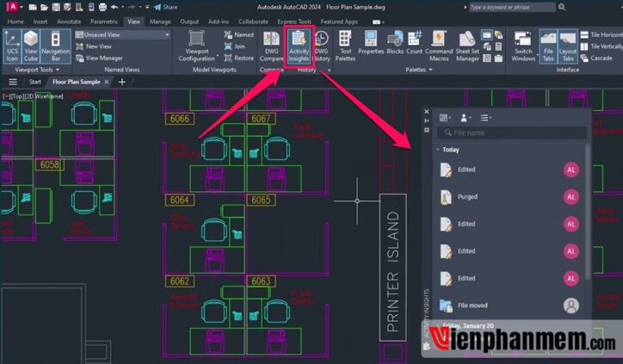Image resolution: width=623 pixels, height=364 pixels.
Task: Open Activity Insights user filter dropdown
Action: [x=466, y=118]
